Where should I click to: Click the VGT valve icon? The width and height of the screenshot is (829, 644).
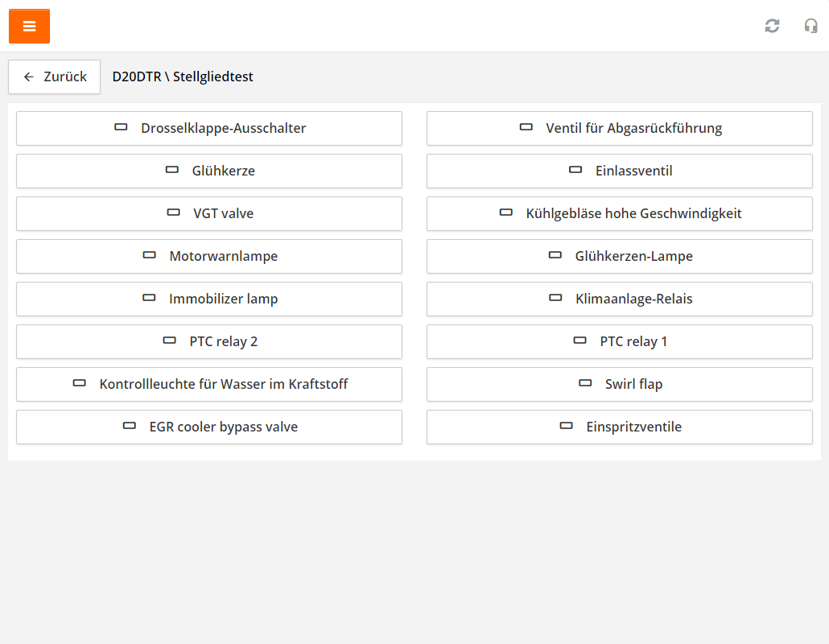[174, 213]
